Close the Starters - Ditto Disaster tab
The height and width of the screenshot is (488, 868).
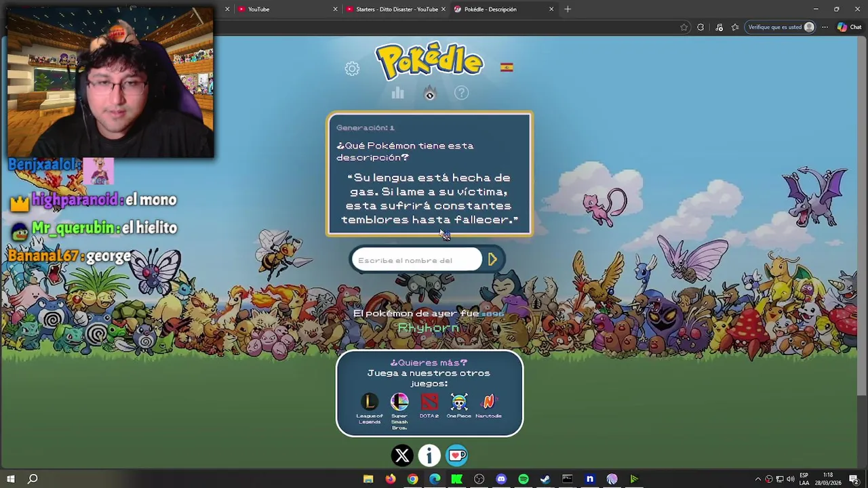pyautogui.click(x=443, y=9)
